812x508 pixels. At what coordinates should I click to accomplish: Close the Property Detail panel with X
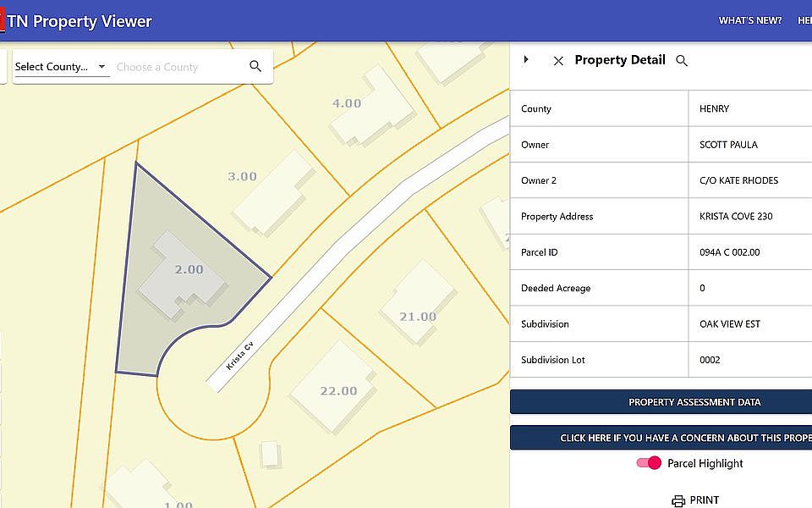point(558,61)
